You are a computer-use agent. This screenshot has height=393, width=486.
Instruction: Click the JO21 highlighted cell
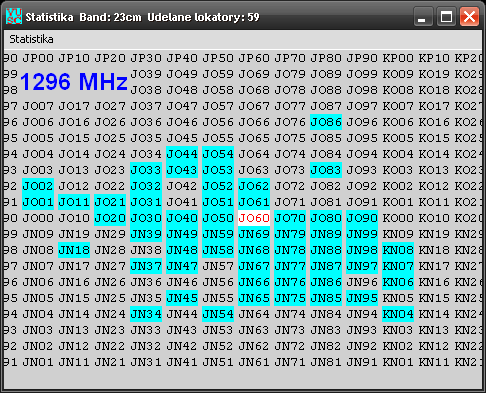[x=110, y=202]
